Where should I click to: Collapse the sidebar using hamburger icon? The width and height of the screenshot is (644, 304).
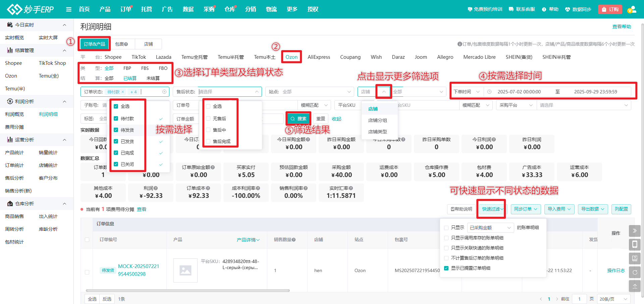point(69,9)
